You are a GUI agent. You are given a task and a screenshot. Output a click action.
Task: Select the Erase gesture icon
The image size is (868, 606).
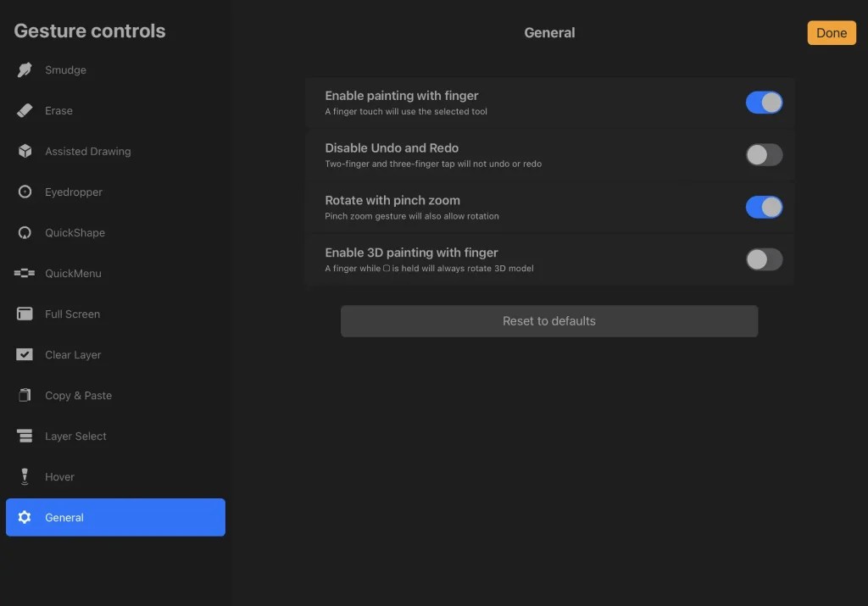coord(25,110)
